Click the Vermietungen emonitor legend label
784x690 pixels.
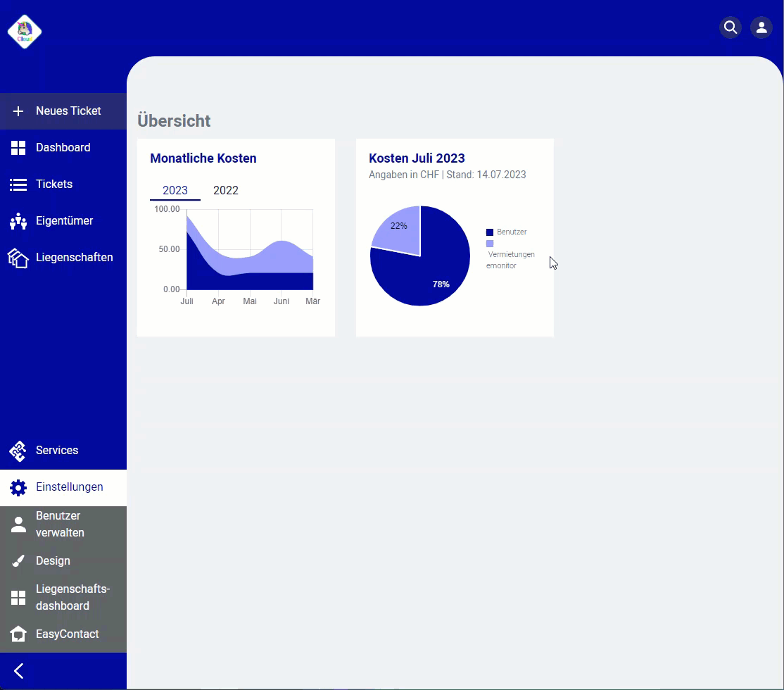[510, 261]
